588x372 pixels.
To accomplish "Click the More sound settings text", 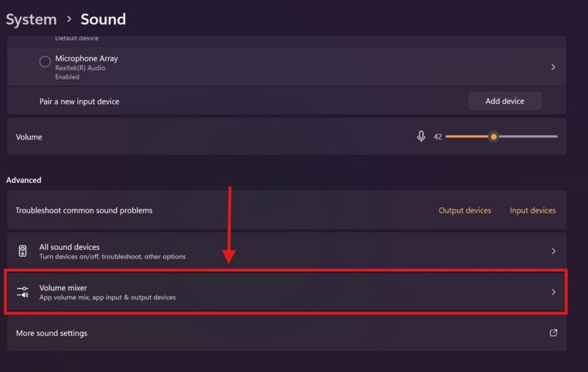I will (51, 333).
